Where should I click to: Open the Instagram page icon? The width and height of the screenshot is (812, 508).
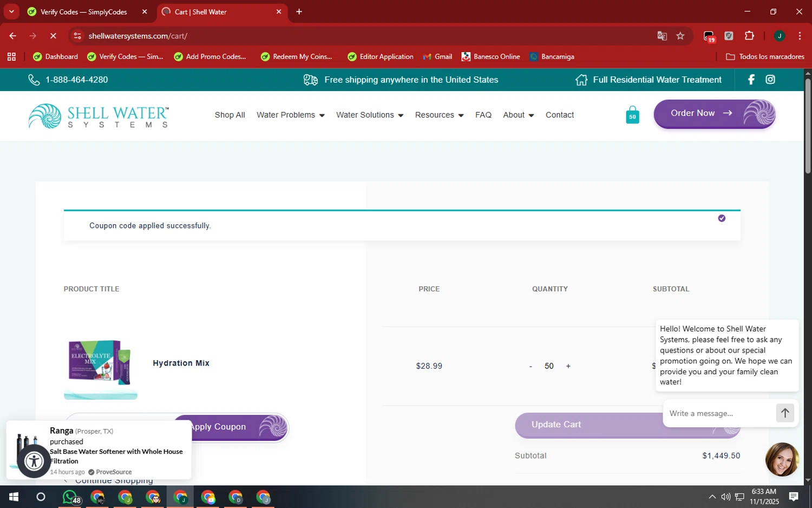[x=770, y=80]
